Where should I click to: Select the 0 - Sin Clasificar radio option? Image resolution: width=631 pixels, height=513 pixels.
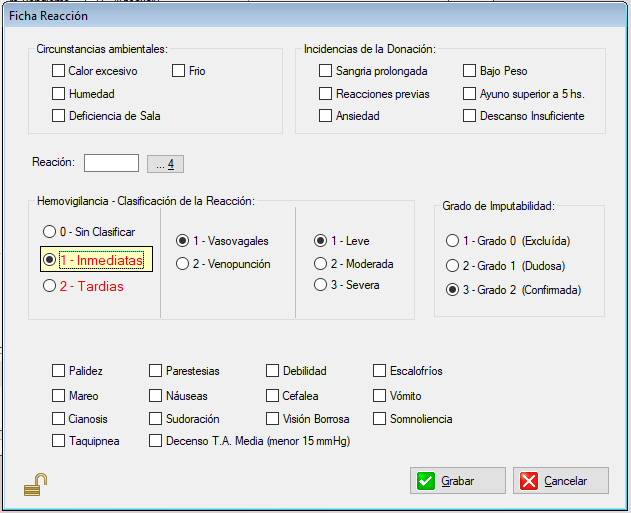click(49, 231)
